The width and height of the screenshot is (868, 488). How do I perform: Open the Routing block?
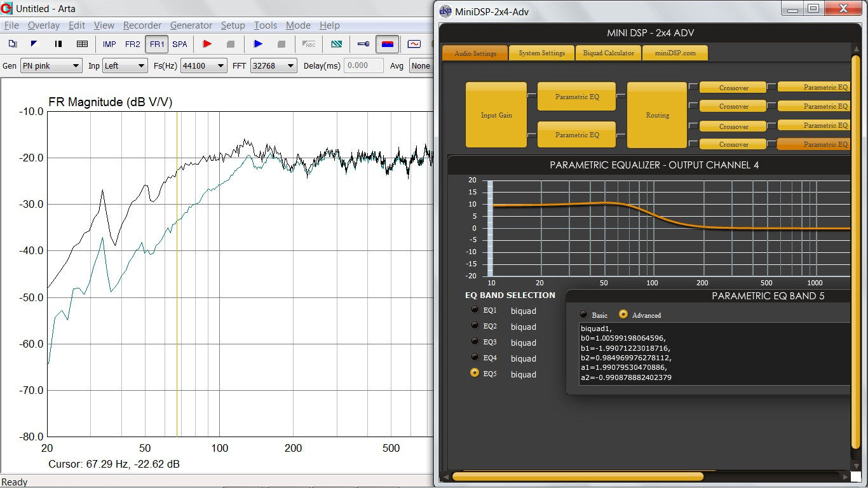657,115
